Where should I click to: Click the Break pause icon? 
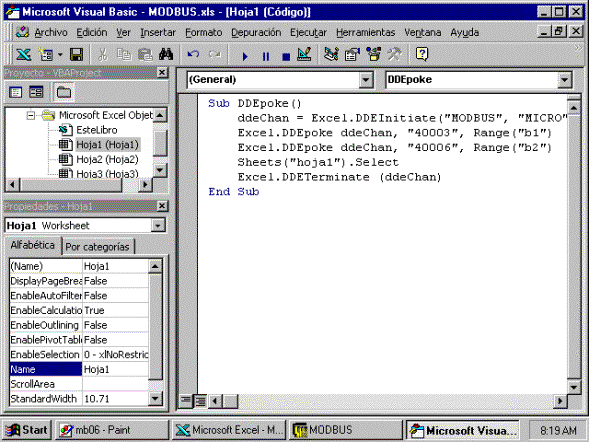click(x=266, y=56)
